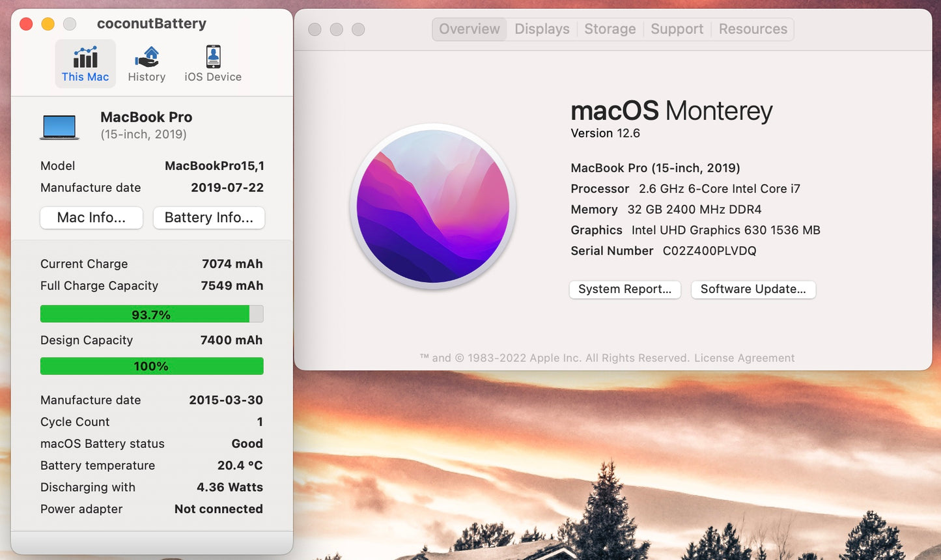Click the History hand icon

pyautogui.click(x=146, y=57)
